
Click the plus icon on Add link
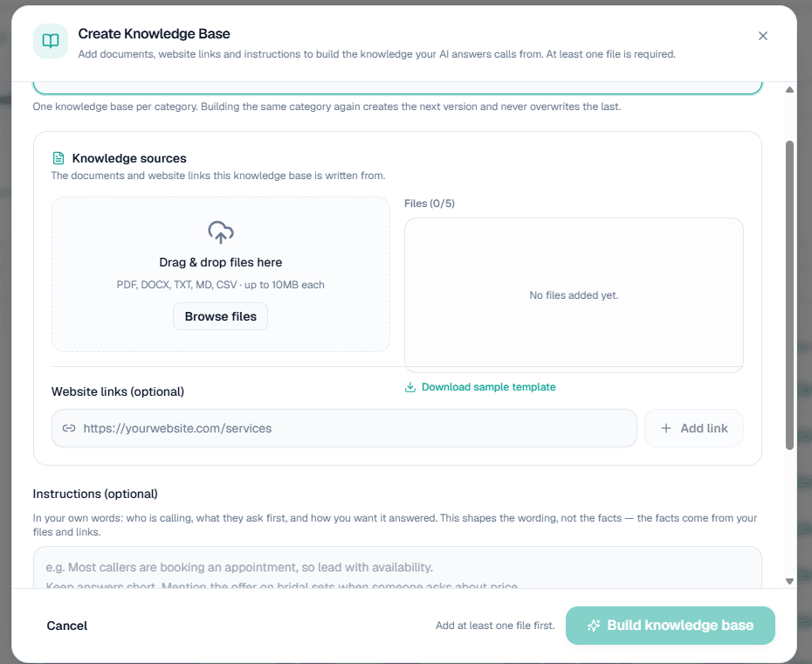pos(666,428)
